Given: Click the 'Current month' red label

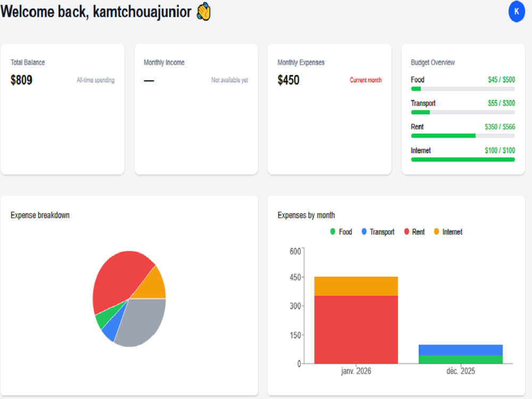Looking at the screenshot, I should coord(365,80).
